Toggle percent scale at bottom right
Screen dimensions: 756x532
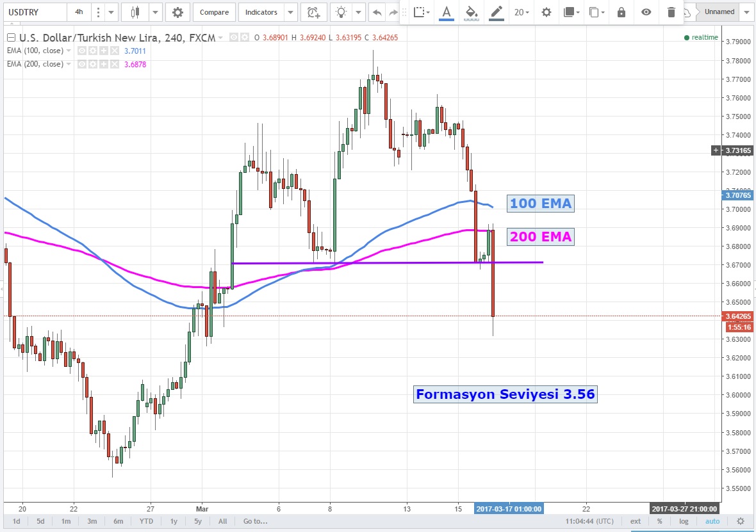click(659, 521)
